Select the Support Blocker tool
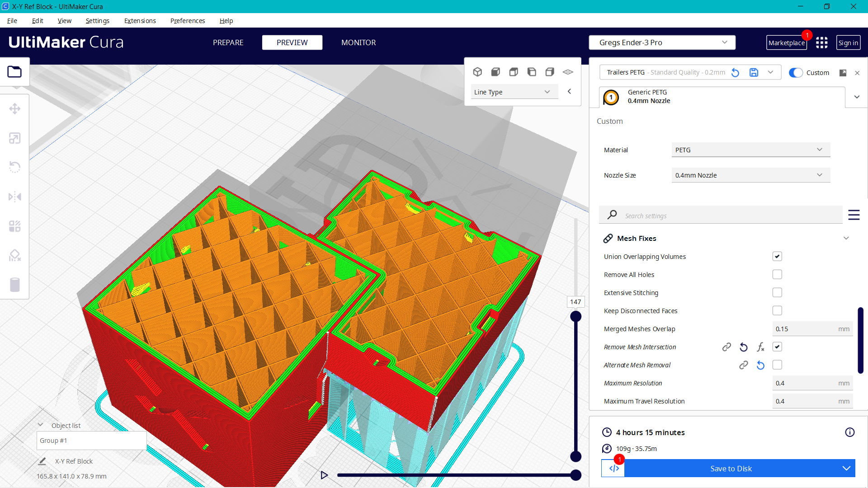Screen dimensions: 868x488 (x=14, y=256)
